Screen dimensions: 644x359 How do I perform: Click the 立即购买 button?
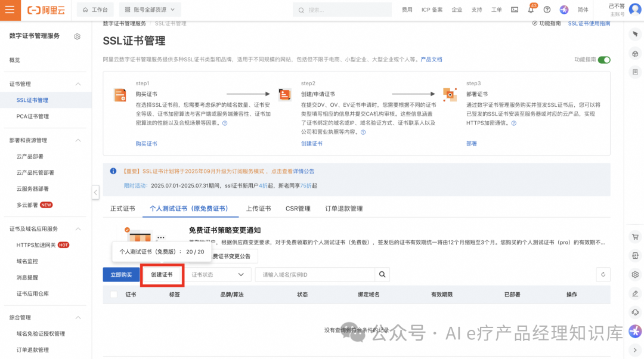(121, 274)
